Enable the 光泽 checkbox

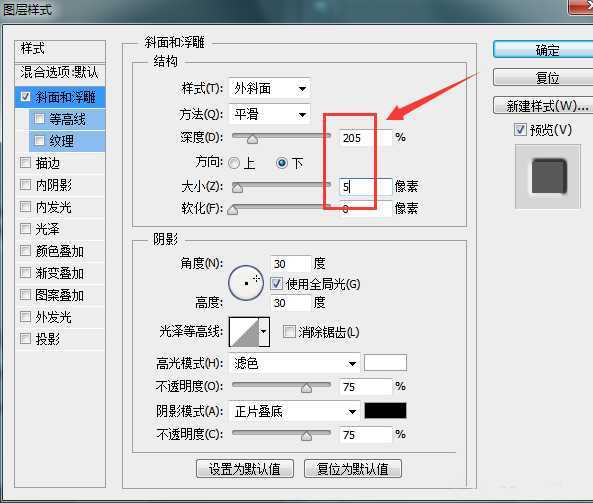click(25, 229)
